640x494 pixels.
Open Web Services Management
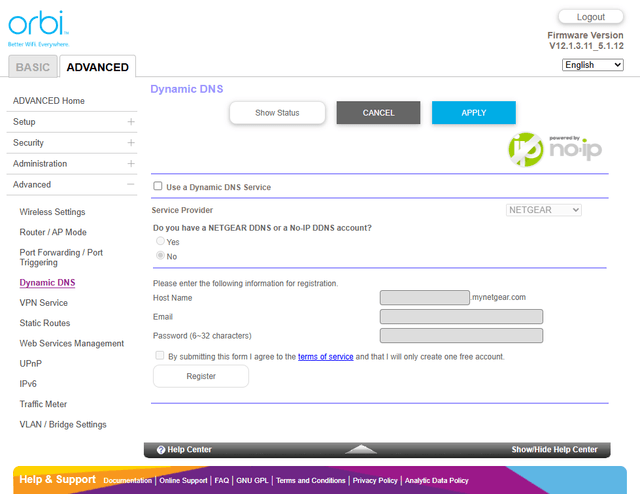pyautogui.click(x=72, y=343)
